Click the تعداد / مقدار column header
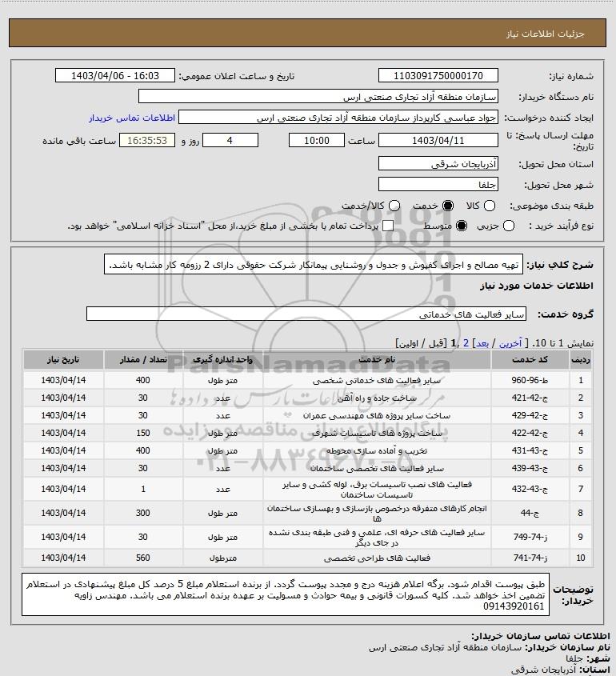The height and width of the screenshot is (676, 616). click(143, 359)
